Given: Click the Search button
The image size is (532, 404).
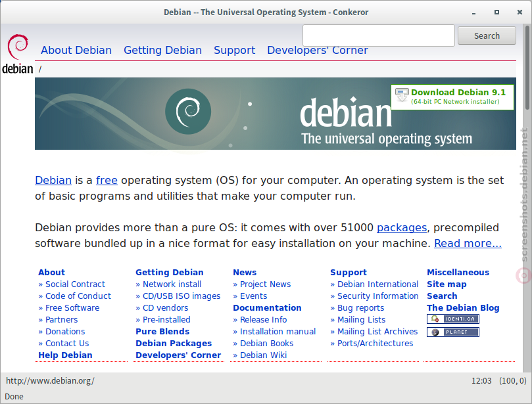Looking at the screenshot, I should [x=487, y=35].
